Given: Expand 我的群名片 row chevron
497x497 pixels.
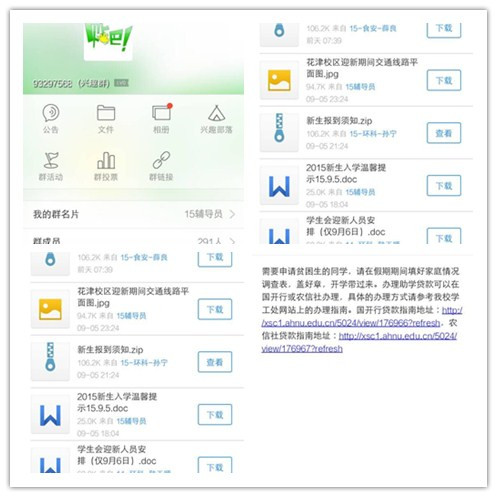Looking at the screenshot, I should 232,214.
